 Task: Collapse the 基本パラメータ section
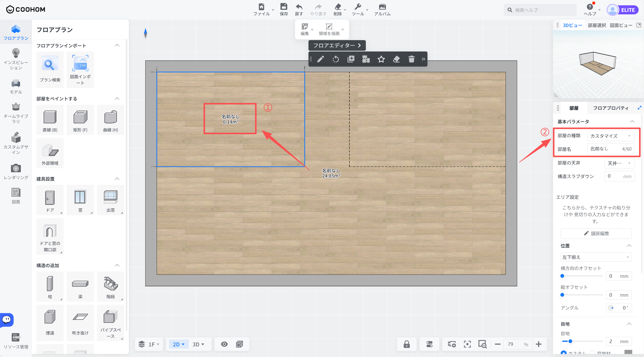(x=632, y=122)
